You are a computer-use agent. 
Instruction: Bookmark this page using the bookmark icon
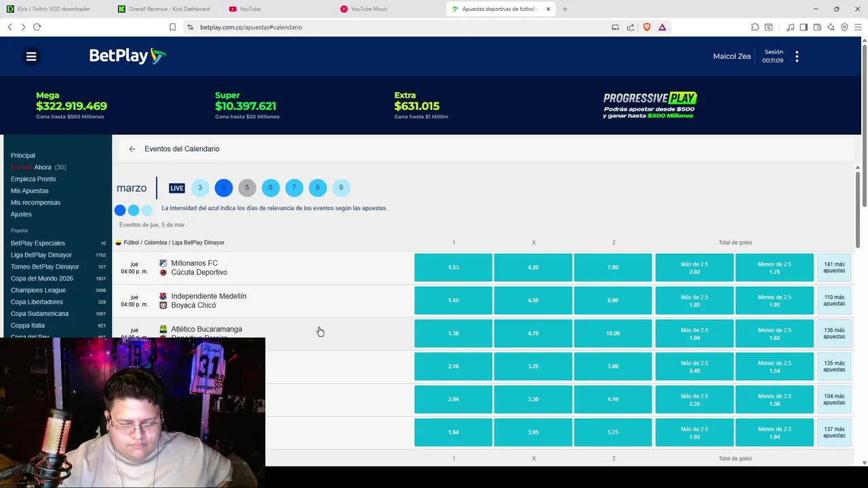tap(172, 27)
